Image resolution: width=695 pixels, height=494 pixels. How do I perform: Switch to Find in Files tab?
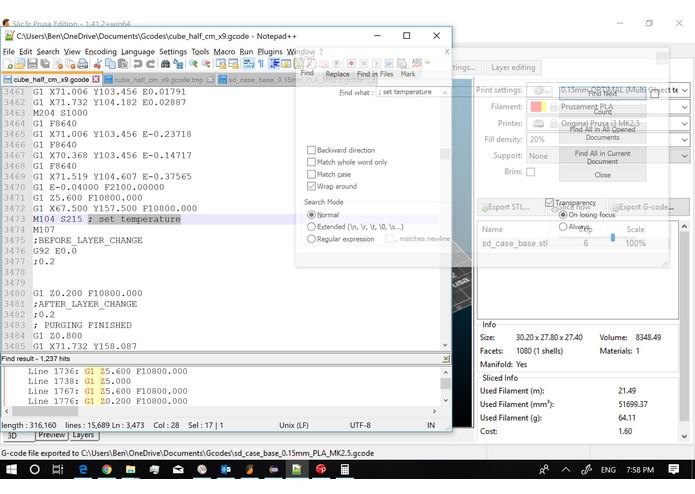[x=375, y=74]
